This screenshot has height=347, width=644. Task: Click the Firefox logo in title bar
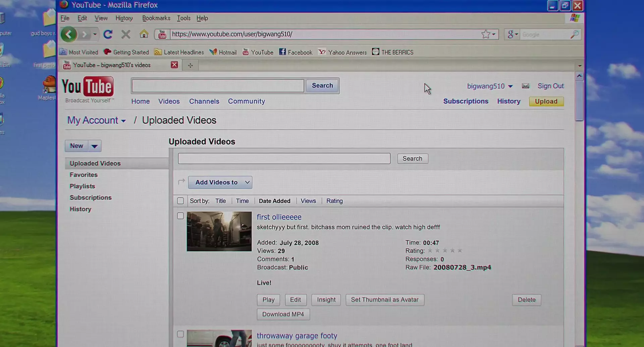click(64, 5)
